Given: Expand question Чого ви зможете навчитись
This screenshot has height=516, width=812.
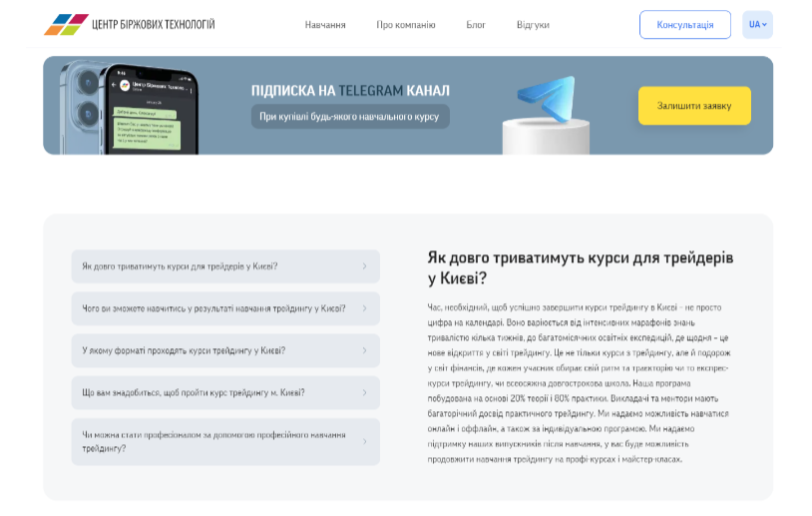Looking at the screenshot, I should [225, 308].
